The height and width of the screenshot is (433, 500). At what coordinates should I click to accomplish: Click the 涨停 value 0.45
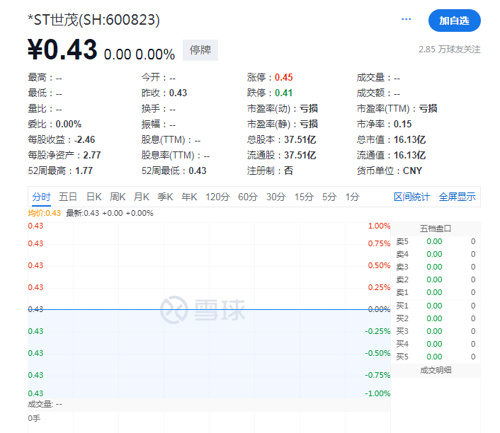284,78
